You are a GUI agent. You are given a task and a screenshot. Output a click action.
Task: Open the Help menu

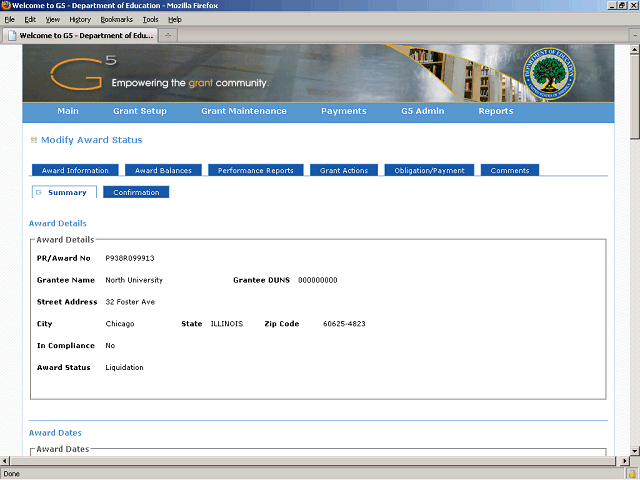tap(175, 19)
